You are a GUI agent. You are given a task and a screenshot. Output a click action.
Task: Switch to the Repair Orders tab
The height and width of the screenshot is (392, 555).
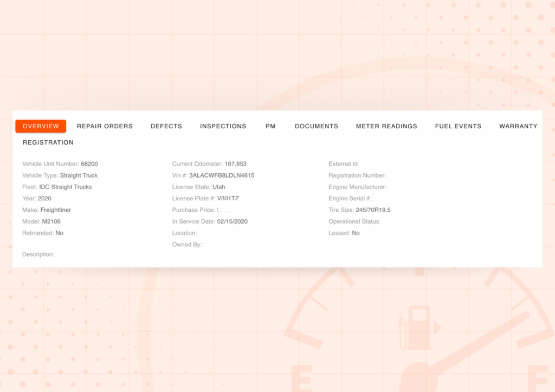(x=105, y=126)
